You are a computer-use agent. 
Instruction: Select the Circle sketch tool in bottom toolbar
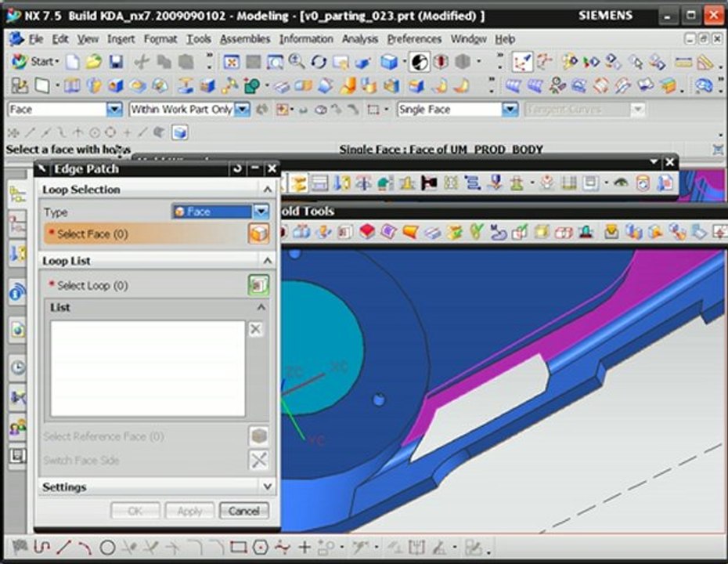point(107,548)
